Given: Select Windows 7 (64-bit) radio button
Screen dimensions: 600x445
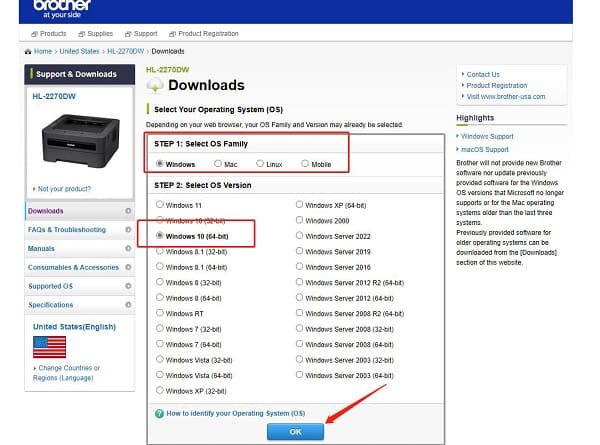Looking at the screenshot, I should [x=160, y=344].
